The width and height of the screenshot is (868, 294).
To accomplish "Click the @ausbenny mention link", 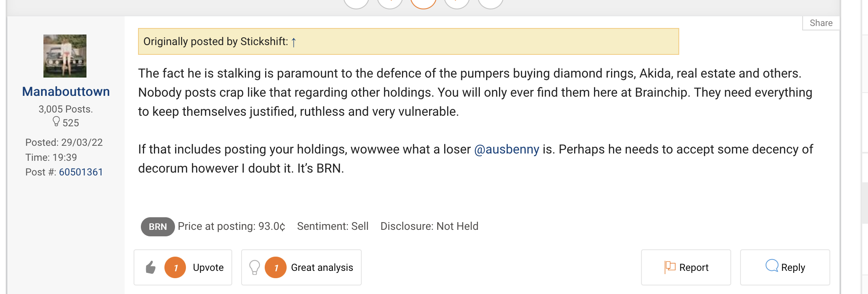I will 507,149.
